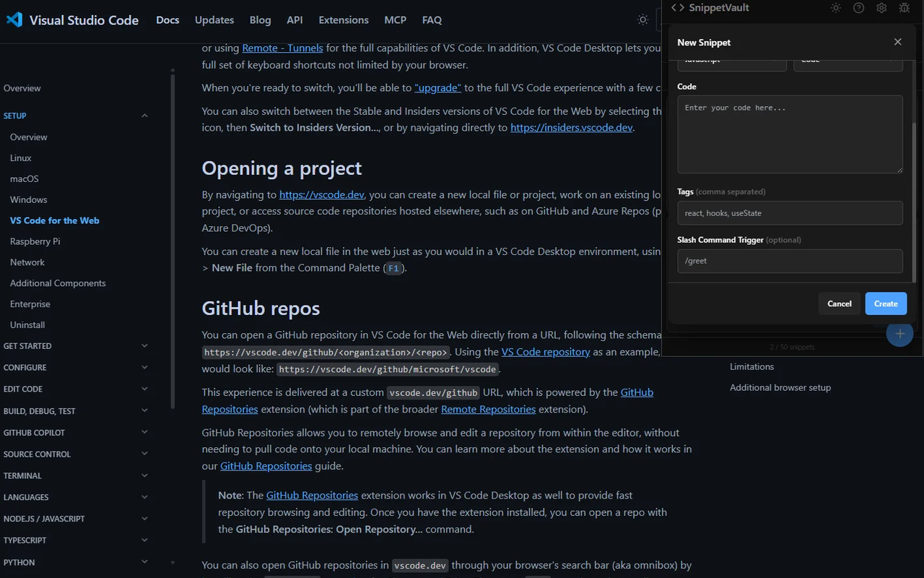Click the SnippetVault logo icon
The width and height of the screenshot is (924, 578).
point(676,8)
